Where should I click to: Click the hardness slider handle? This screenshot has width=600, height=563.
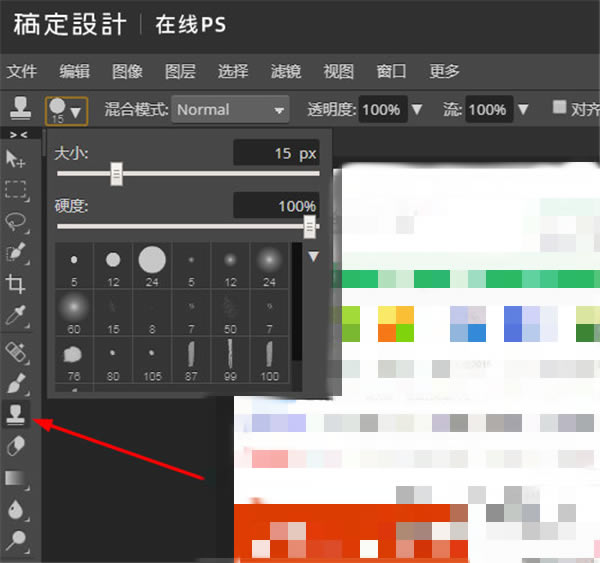coord(310,227)
